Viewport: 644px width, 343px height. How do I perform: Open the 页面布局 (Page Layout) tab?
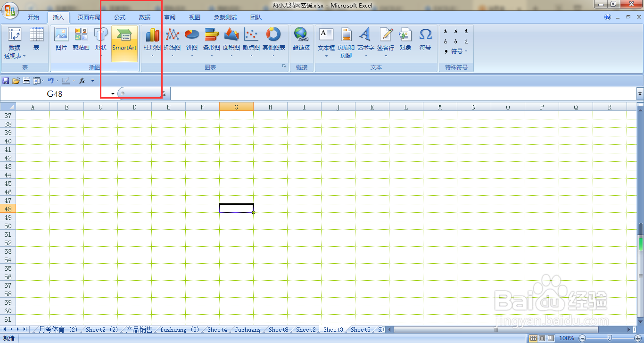89,17
